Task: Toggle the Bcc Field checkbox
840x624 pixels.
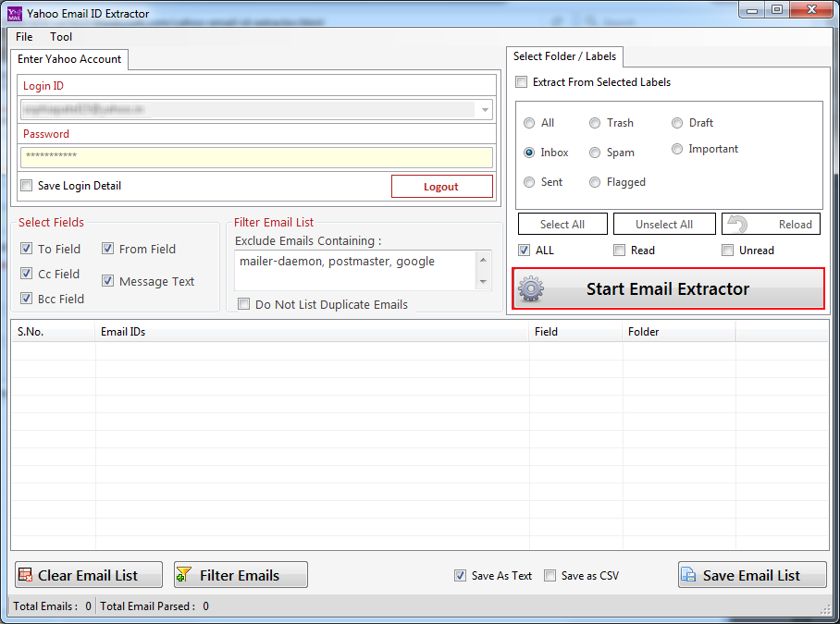Action: pos(26,298)
